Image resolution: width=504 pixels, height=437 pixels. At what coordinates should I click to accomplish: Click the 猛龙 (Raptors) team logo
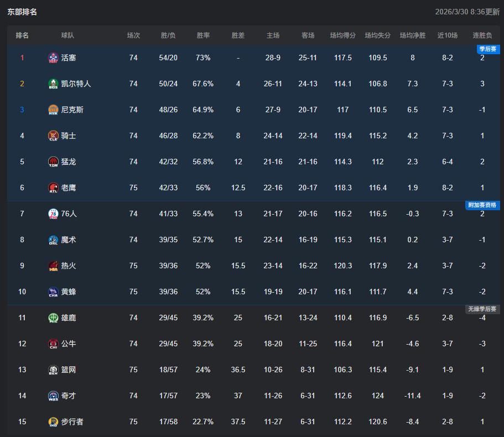pos(53,162)
